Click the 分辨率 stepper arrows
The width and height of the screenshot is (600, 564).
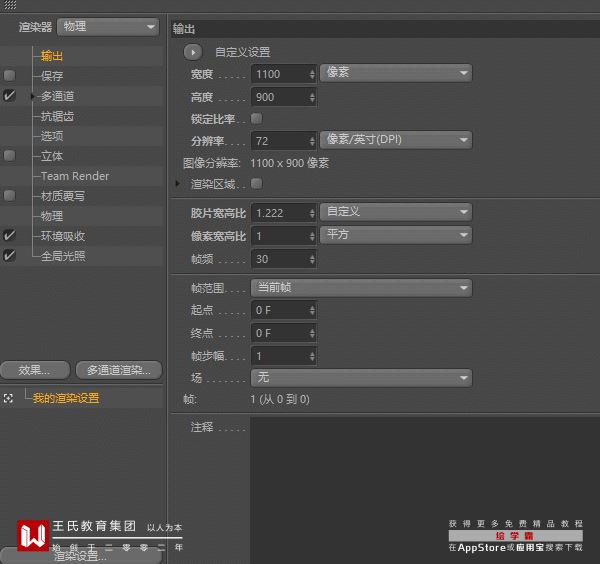click(312, 142)
